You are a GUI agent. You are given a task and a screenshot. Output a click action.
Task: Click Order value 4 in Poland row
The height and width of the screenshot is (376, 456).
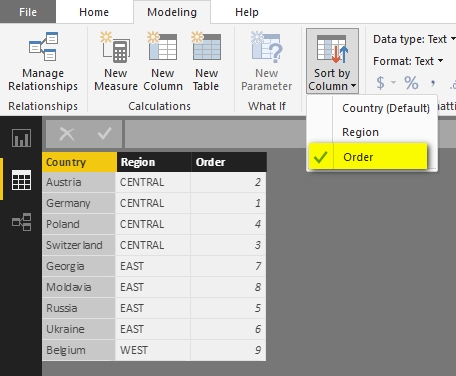pos(228,224)
